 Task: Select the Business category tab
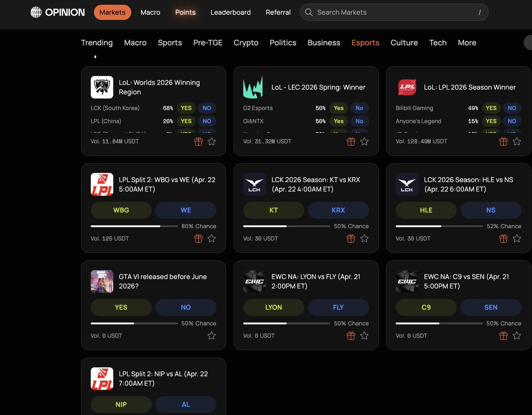pos(324,43)
